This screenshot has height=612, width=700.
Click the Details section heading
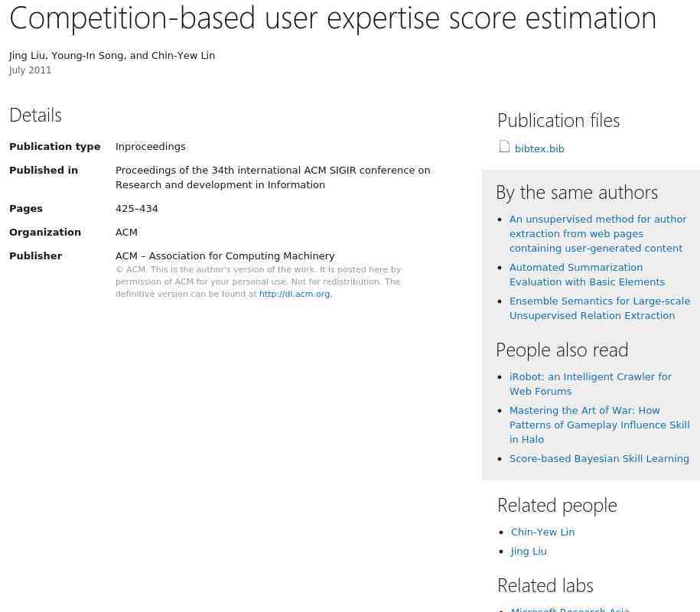35,115
